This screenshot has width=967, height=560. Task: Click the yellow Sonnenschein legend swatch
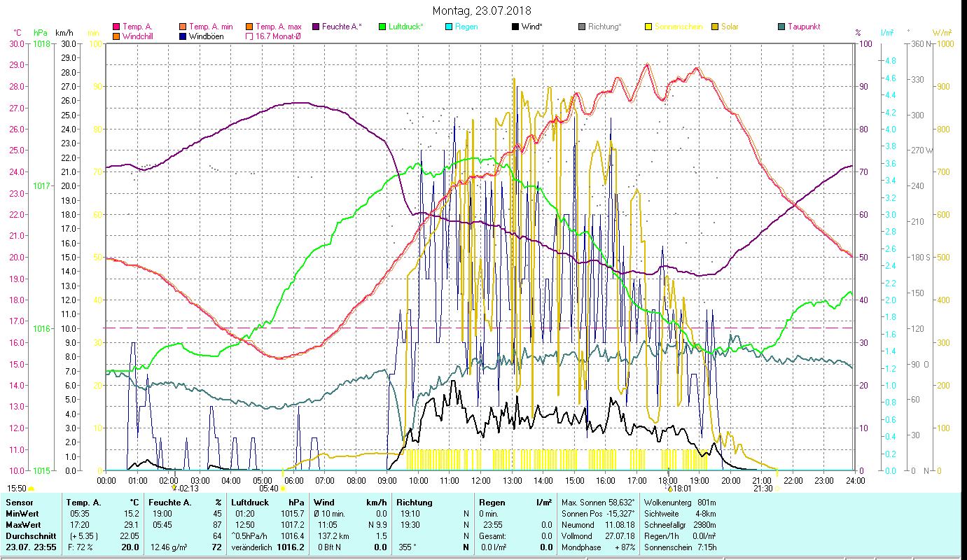coord(648,27)
